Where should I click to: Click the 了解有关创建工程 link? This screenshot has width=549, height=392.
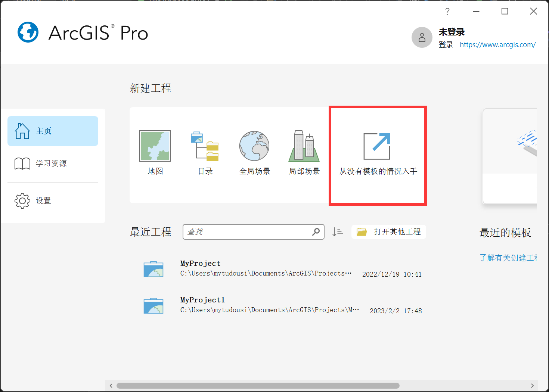(x=508, y=258)
